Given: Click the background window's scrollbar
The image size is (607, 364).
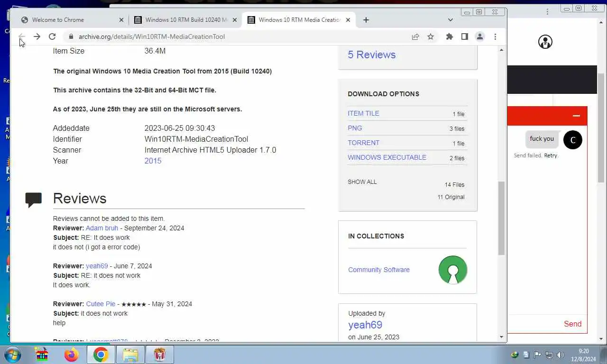Looking at the screenshot, I should tap(601, 128).
